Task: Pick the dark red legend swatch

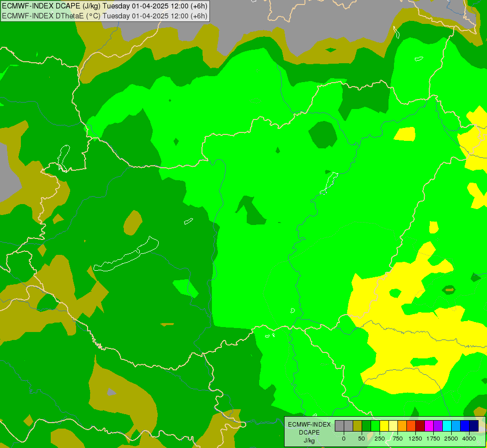Action: (420, 426)
